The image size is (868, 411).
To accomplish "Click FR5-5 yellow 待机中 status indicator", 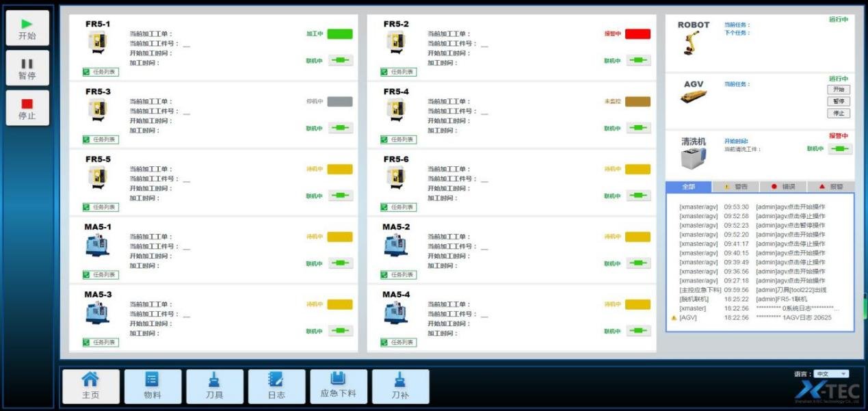I will click(x=340, y=169).
